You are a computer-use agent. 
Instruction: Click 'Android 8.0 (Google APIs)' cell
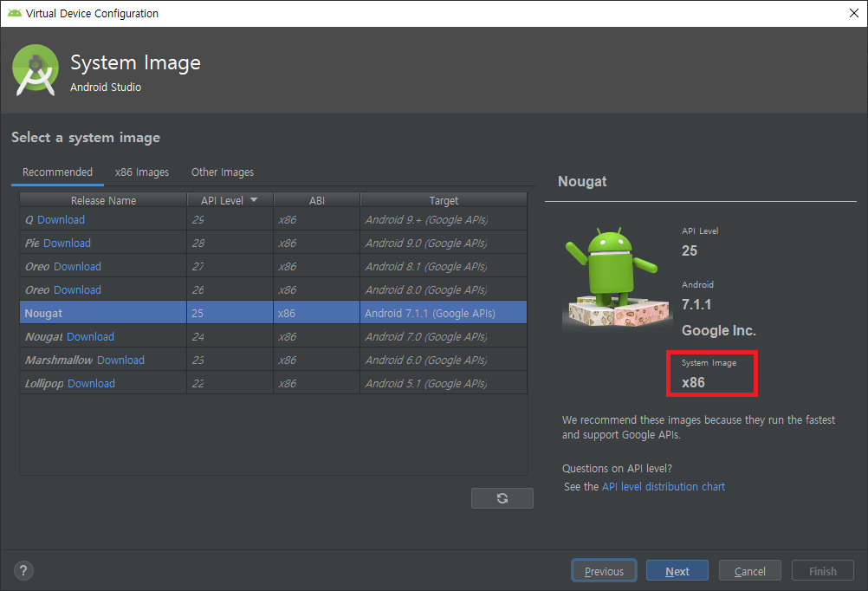(444, 289)
